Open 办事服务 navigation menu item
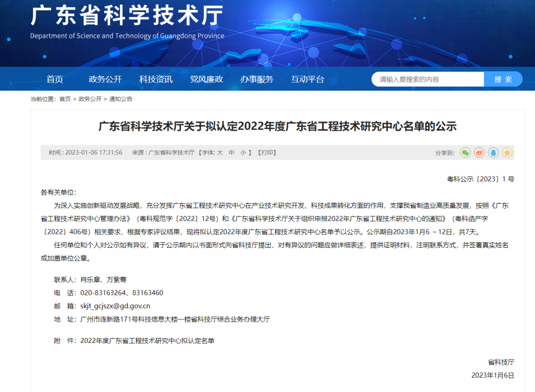 [x=257, y=79]
